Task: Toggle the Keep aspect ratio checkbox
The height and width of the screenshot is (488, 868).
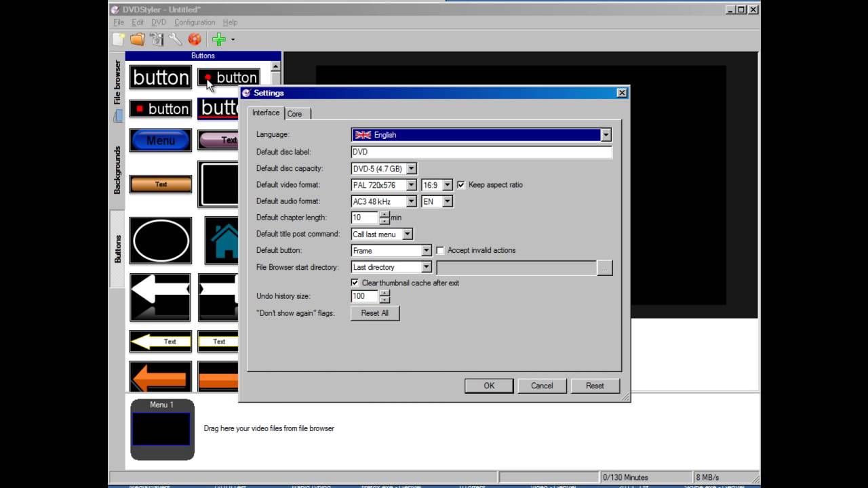Action: [x=461, y=184]
